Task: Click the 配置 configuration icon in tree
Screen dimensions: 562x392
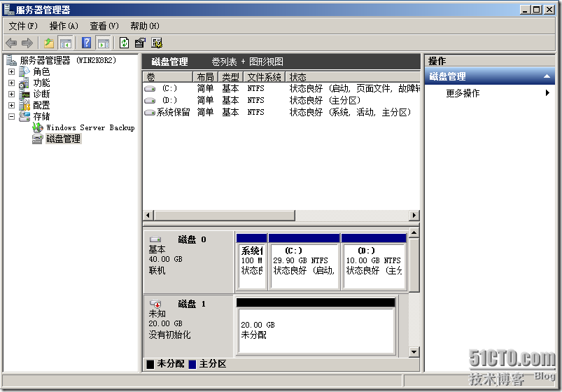Action: click(x=24, y=105)
